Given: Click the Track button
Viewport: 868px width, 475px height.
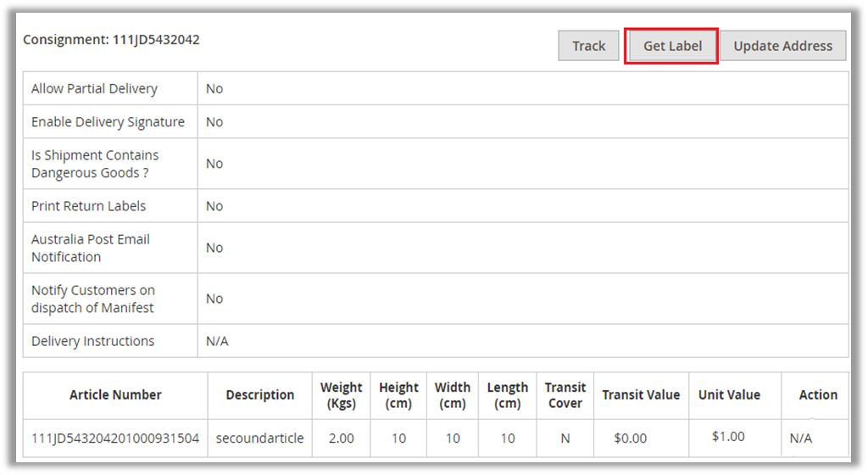Looking at the screenshot, I should click(588, 46).
